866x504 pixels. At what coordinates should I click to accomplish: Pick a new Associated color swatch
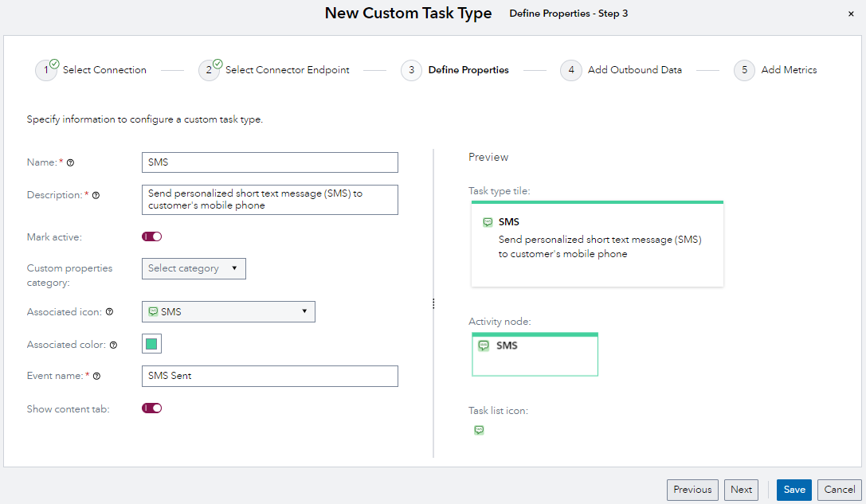point(151,343)
